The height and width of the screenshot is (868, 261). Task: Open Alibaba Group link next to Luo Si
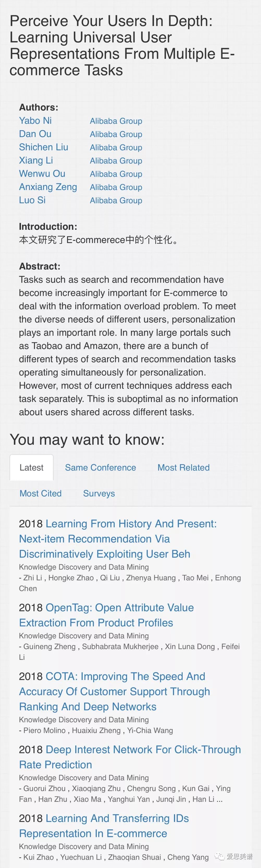click(x=116, y=201)
